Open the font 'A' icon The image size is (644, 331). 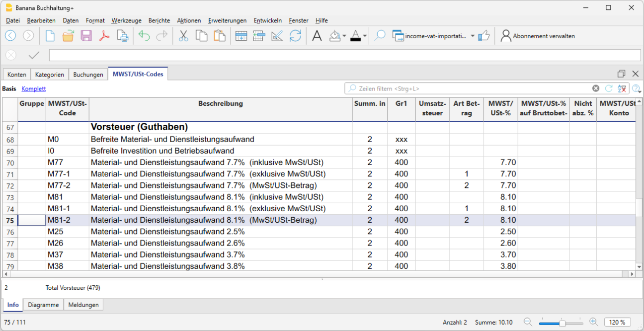click(x=317, y=36)
